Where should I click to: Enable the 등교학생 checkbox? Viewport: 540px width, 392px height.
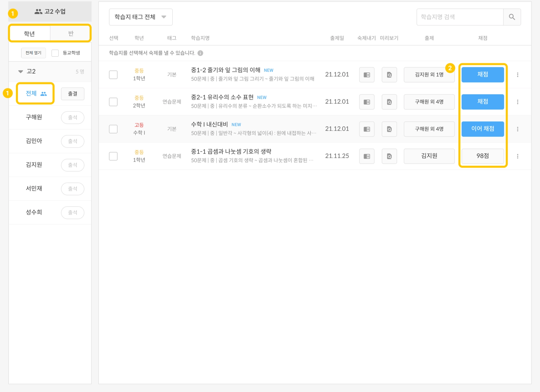tap(55, 53)
